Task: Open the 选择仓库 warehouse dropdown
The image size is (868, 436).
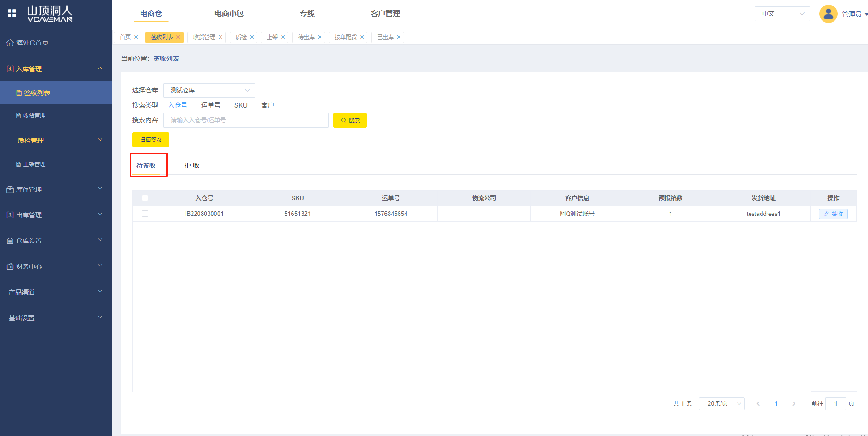Action: click(209, 91)
